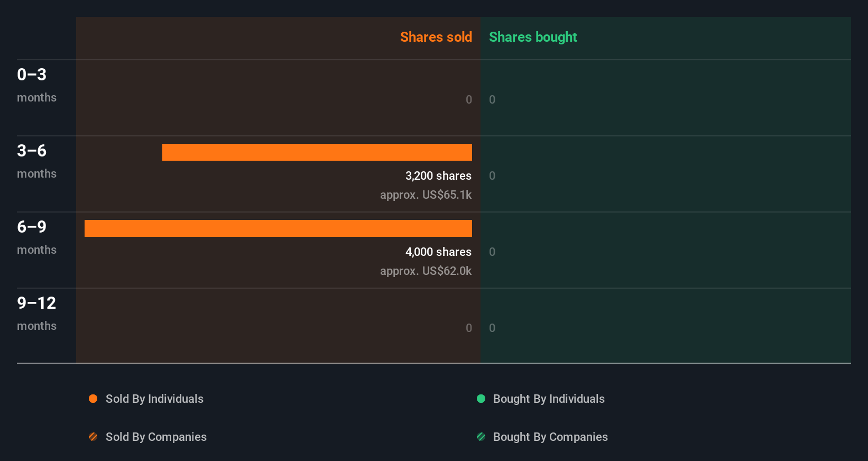Screen dimensions: 868x461
Task: Click the shares bought 0 in 6–9 months row
Action: point(492,252)
